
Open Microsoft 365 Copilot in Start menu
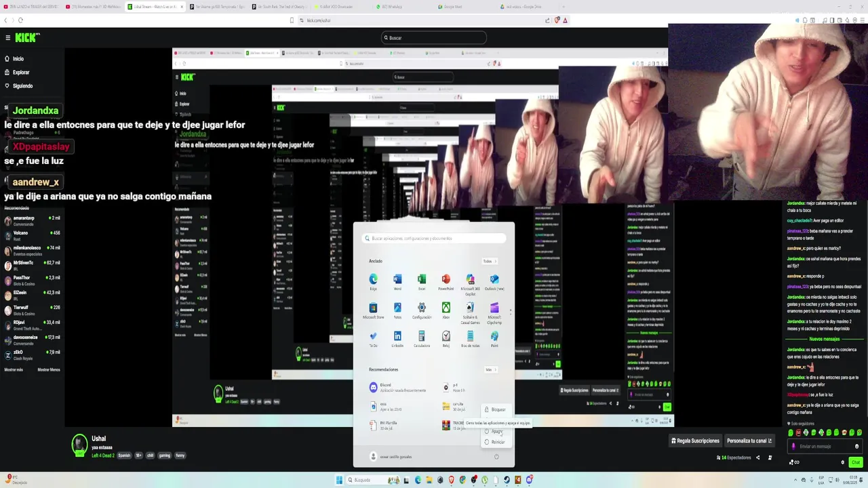(x=470, y=283)
